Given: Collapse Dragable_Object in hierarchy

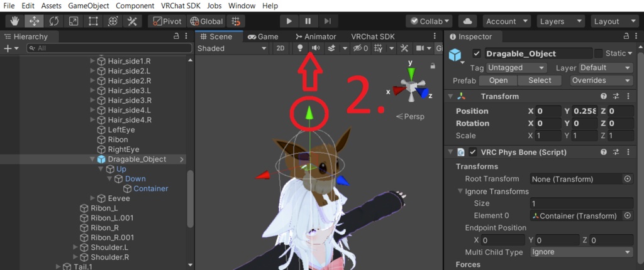Looking at the screenshot, I should [92, 159].
